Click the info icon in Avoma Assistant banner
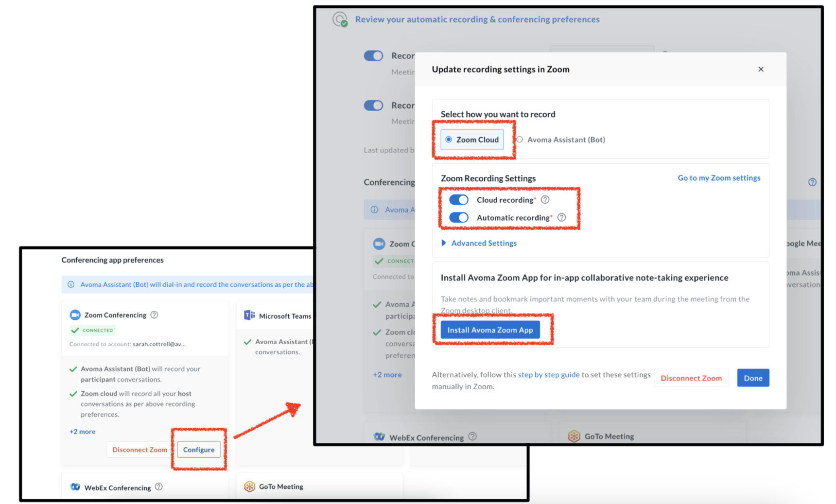 pos(71,284)
